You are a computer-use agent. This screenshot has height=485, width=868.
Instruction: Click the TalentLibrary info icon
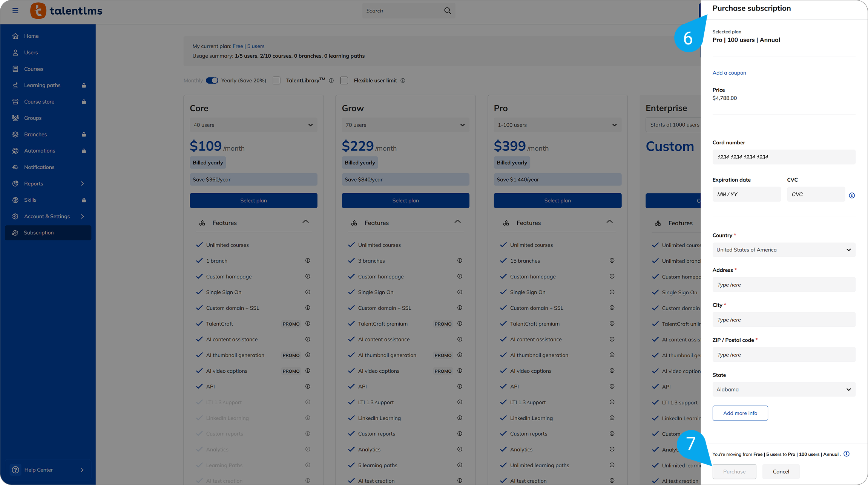331,81
